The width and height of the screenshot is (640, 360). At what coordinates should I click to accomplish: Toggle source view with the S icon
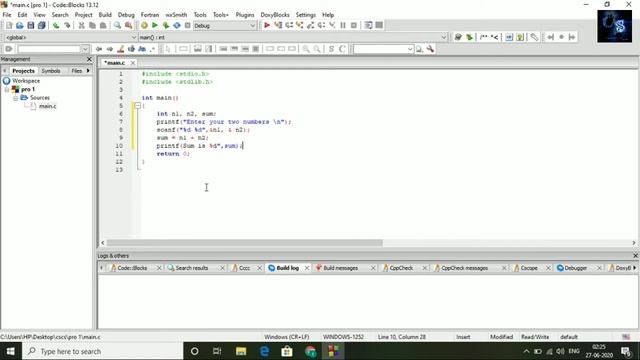[331, 49]
